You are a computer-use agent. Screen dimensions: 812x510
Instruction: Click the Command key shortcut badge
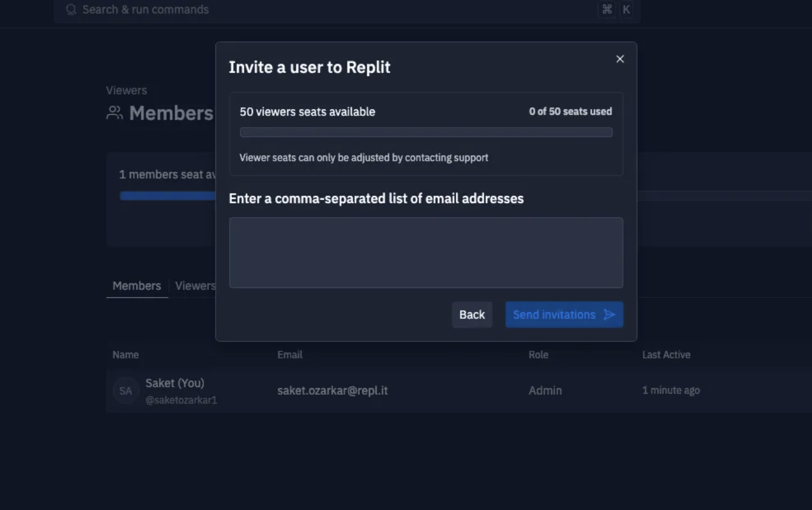click(607, 9)
